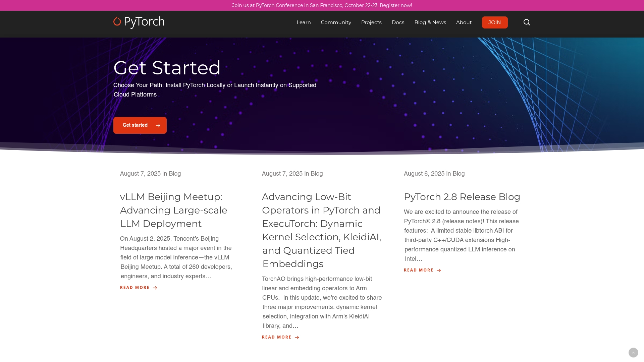Open the Blog & News menu

click(430, 22)
